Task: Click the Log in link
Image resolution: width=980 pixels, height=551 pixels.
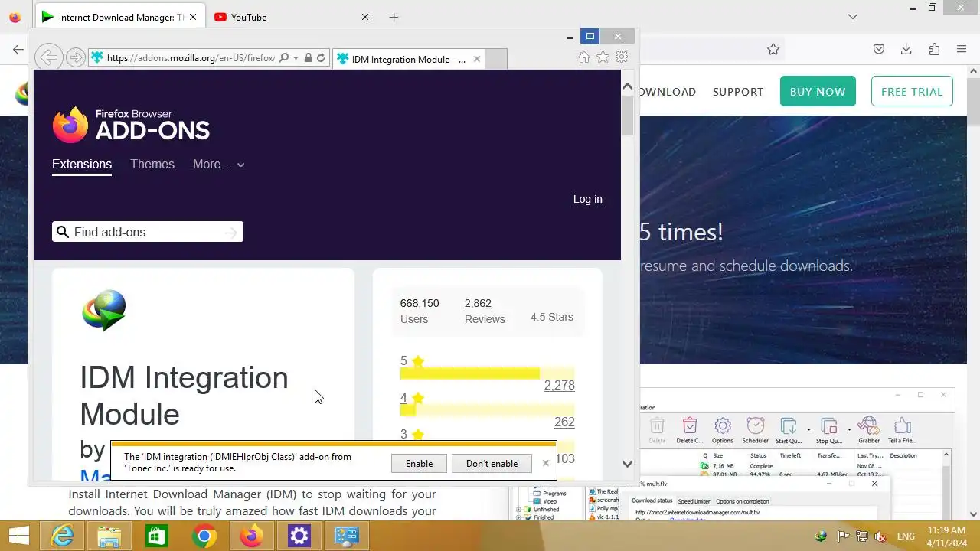Action: coord(588,199)
